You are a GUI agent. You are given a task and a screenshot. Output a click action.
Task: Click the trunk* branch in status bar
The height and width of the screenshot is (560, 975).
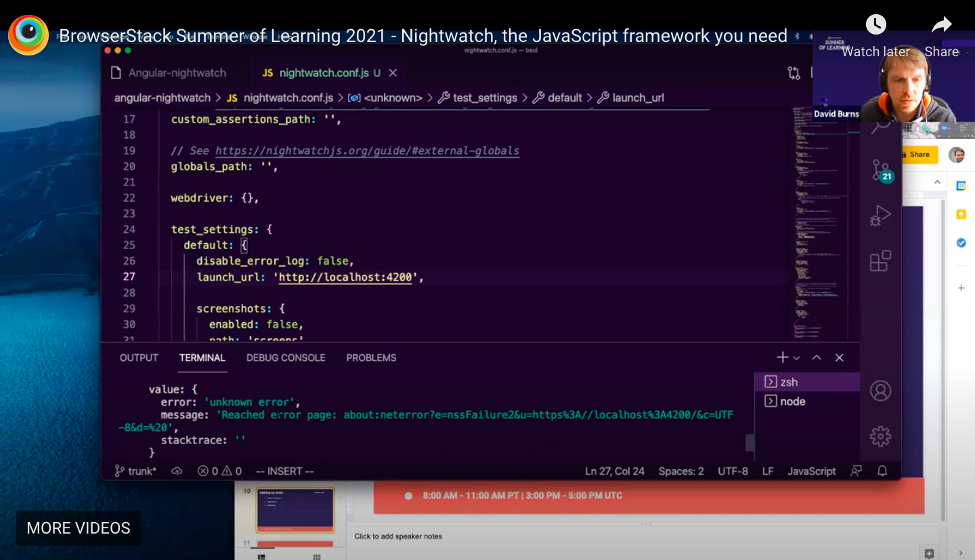tap(135, 471)
